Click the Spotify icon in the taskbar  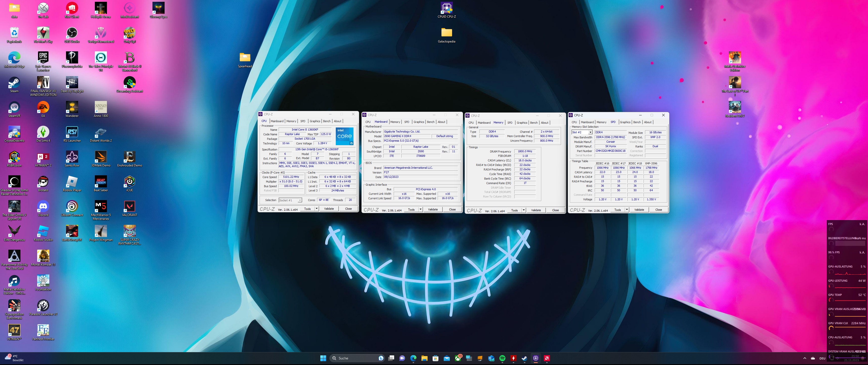pyautogui.click(x=502, y=358)
